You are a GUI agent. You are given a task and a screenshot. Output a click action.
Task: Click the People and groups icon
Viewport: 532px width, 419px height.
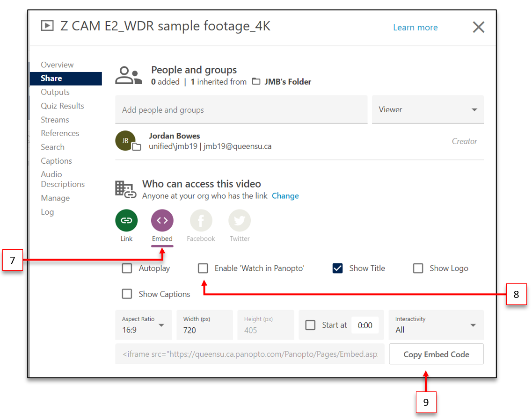point(128,75)
